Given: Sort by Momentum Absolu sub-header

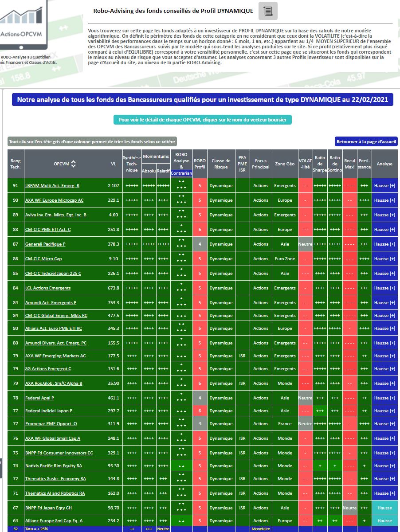Looking at the screenshot, I should (x=149, y=171).
